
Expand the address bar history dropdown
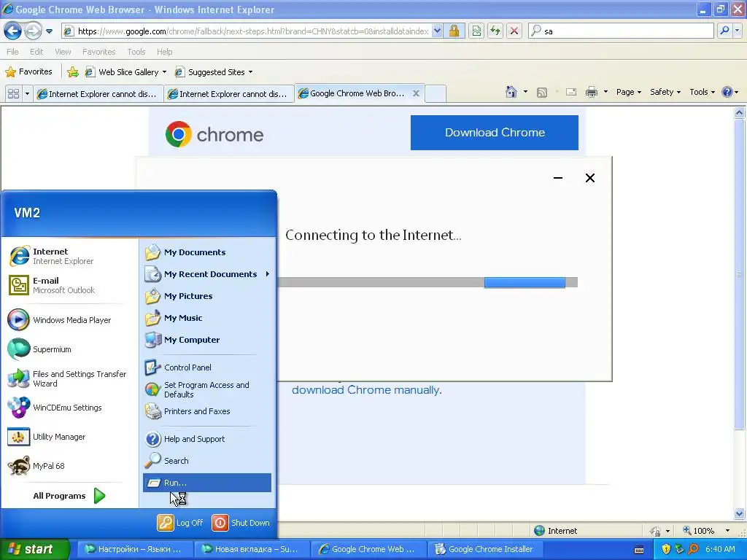point(437,31)
